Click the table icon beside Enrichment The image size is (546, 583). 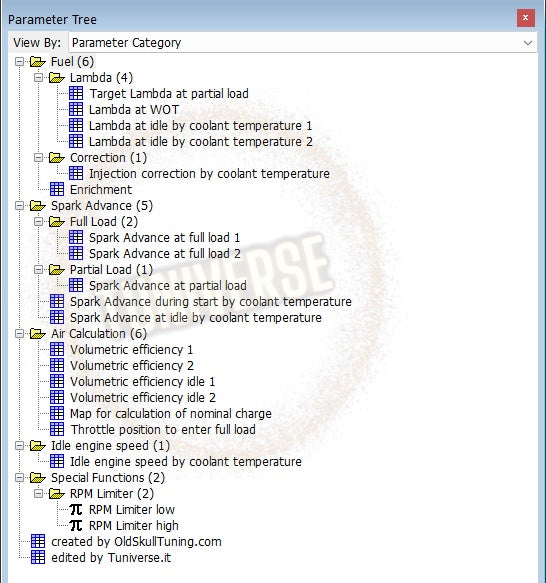(57, 189)
